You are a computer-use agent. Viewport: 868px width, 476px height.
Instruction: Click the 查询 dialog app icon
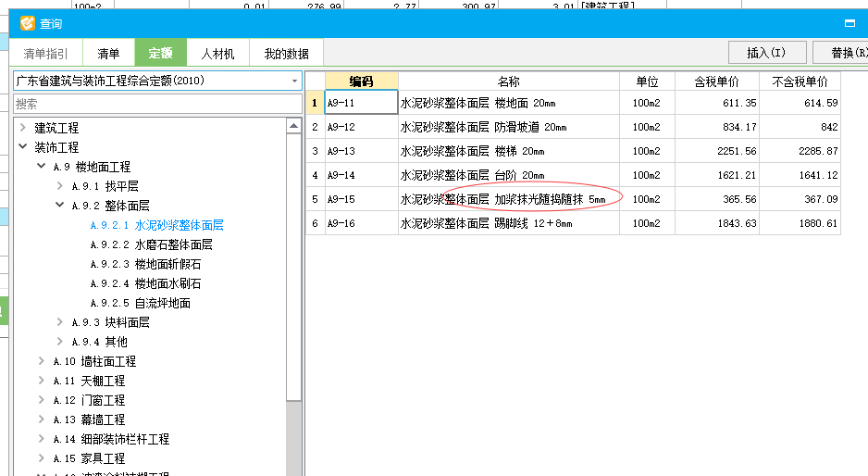click(x=27, y=23)
